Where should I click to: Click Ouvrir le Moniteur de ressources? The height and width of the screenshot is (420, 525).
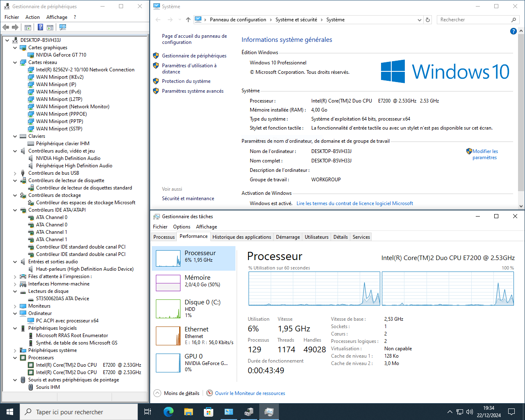pos(250,393)
